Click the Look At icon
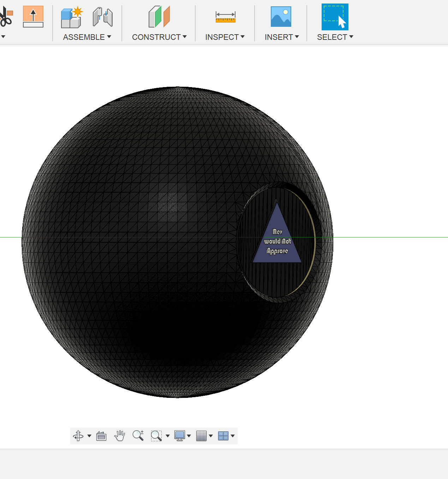Image resolution: width=448 pixels, height=479 pixels. pyautogui.click(x=101, y=436)
